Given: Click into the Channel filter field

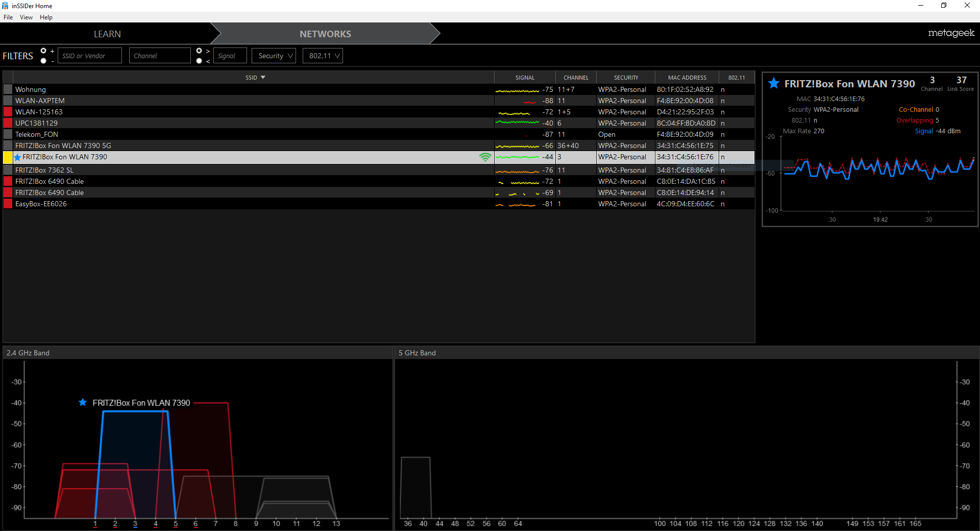Looking at the screenshot, I should coord(160,56).
